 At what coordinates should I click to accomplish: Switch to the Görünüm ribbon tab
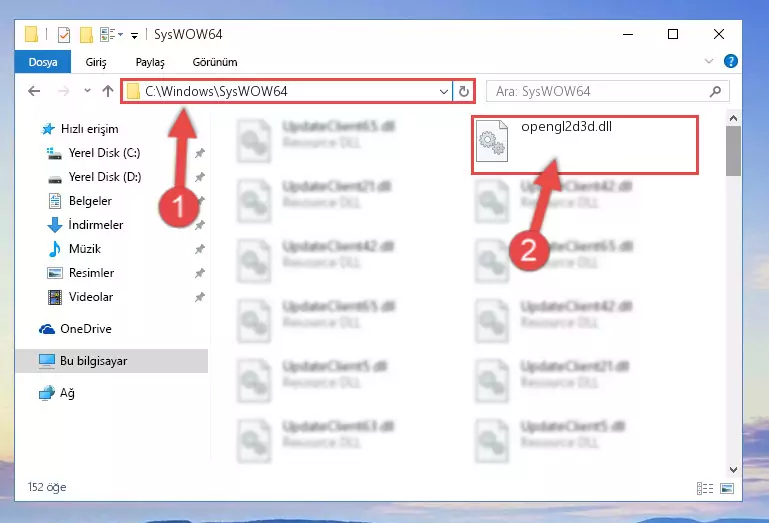tap(215, 62)
